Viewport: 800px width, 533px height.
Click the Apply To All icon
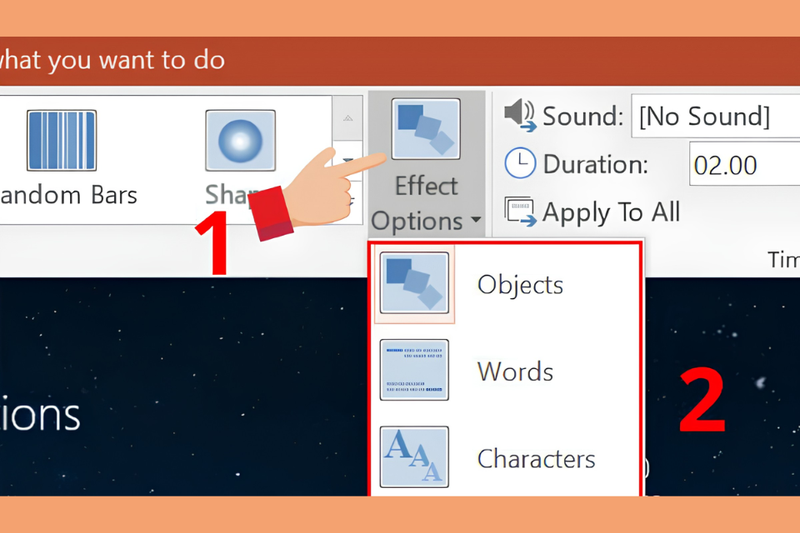pos(520,212)
